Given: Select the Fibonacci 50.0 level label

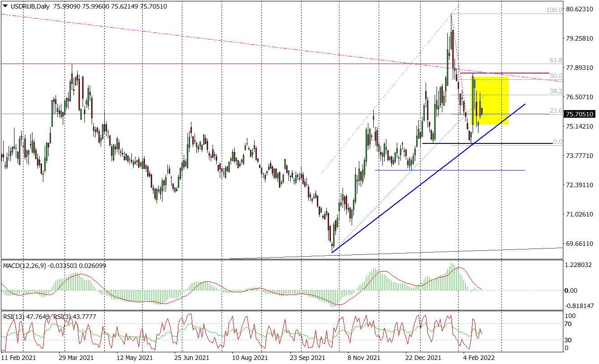Looking at the screenshot, I should click(x=556, y=76).
